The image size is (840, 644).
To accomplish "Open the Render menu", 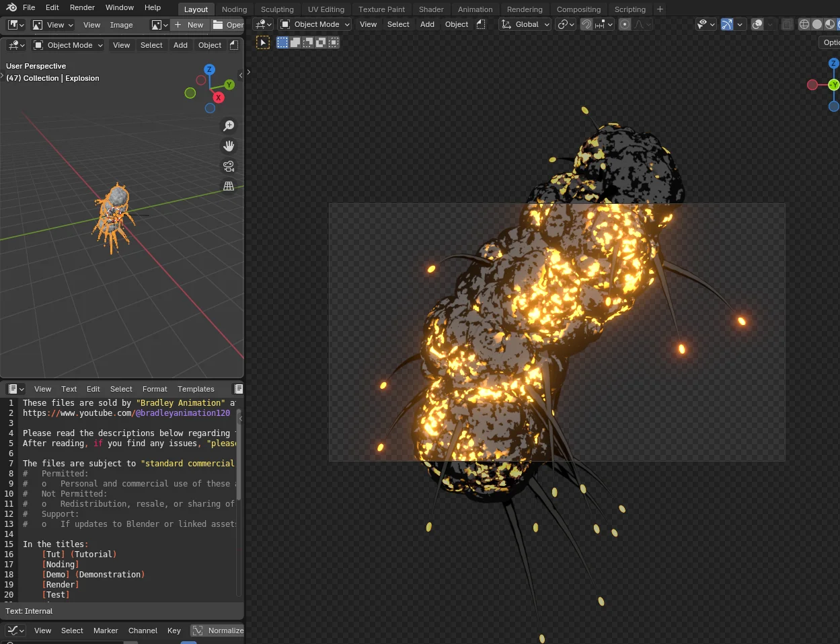I will 82,7.
